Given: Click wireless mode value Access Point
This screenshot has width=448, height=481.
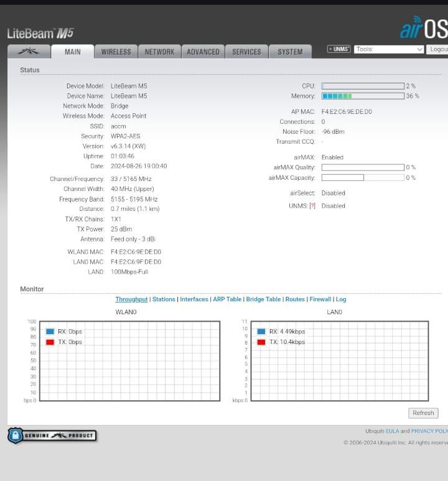Looking at the screenshot, I should click(x=128, y=116).
